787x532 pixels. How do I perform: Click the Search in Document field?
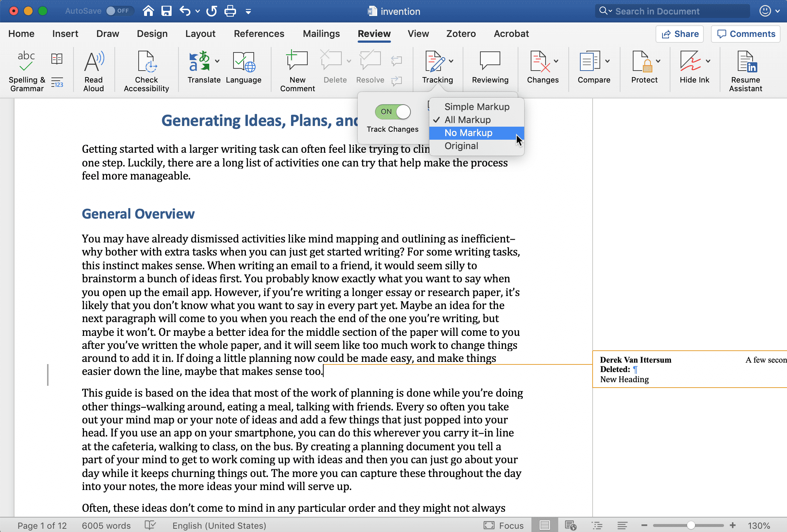coord(673,11)
